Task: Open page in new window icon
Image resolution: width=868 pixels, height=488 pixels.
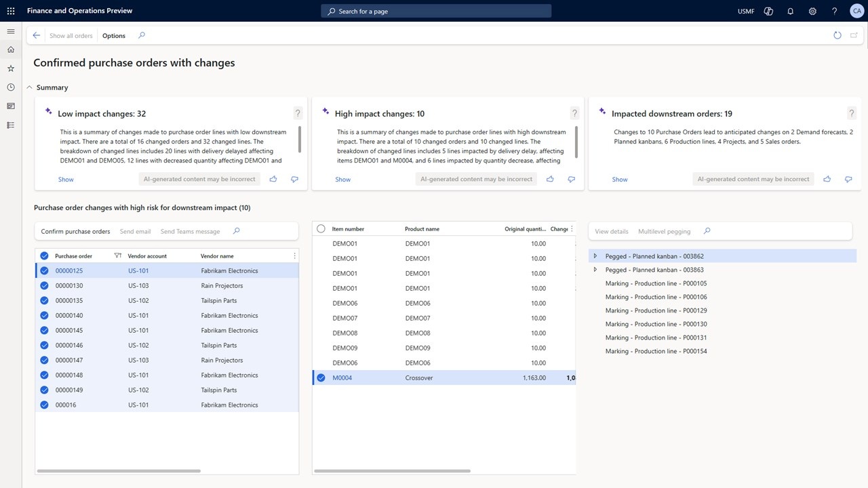Action: click(x=854, y=36)
